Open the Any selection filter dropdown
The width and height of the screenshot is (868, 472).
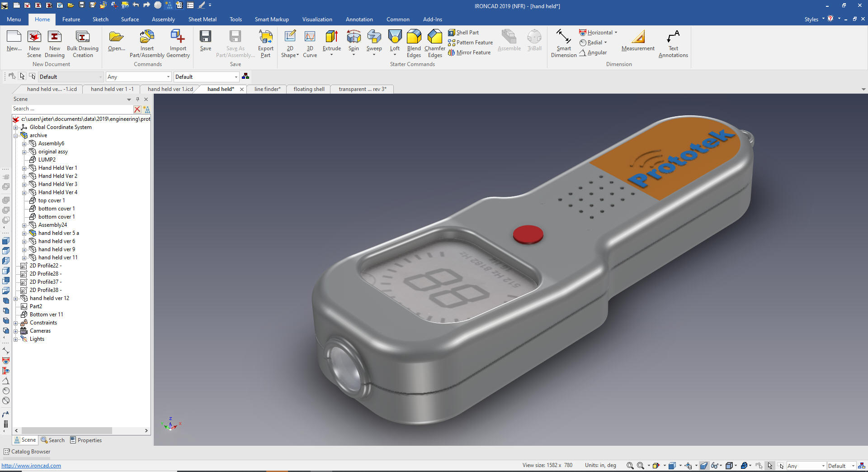click(168, 77)
